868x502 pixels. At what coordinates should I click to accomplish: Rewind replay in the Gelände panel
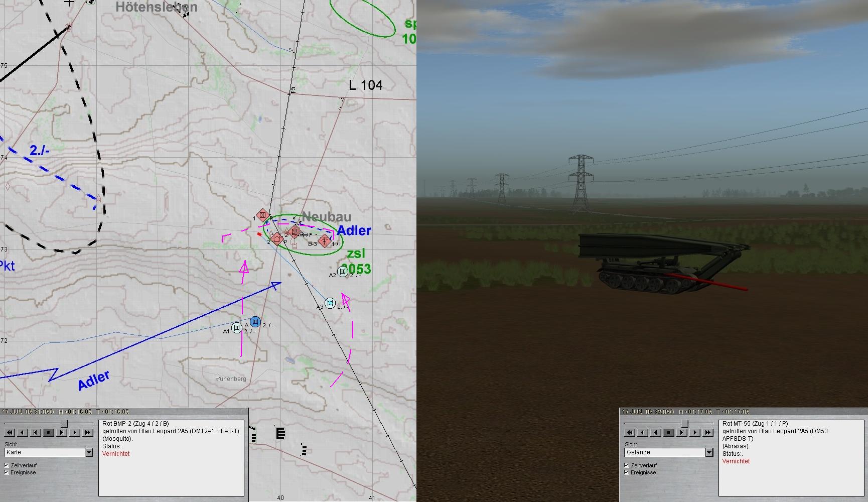(630, 432)
